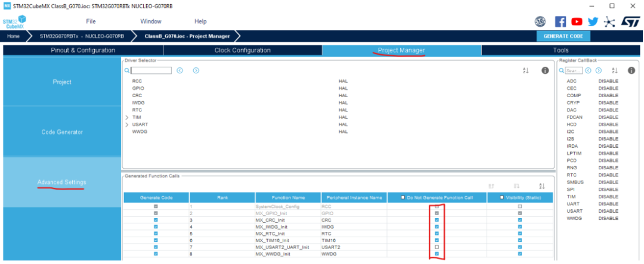Sort Generated Function Calls alphabetically
Screen dimensions: 644x264
(x=542, y=186)
